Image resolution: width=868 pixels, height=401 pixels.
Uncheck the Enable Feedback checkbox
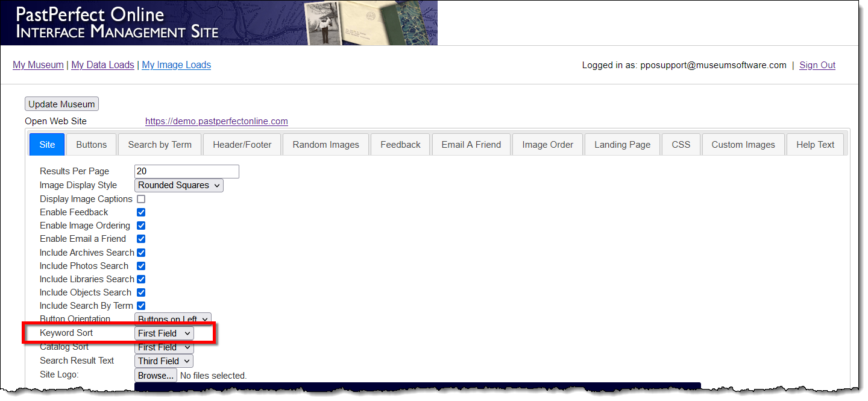click(x=141, y=212)
